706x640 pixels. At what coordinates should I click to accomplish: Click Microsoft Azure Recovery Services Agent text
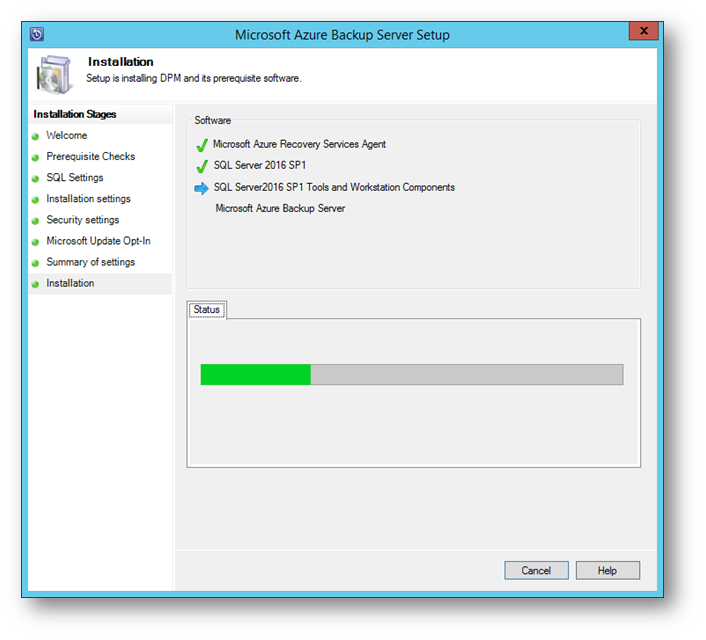tap(299, 144)
